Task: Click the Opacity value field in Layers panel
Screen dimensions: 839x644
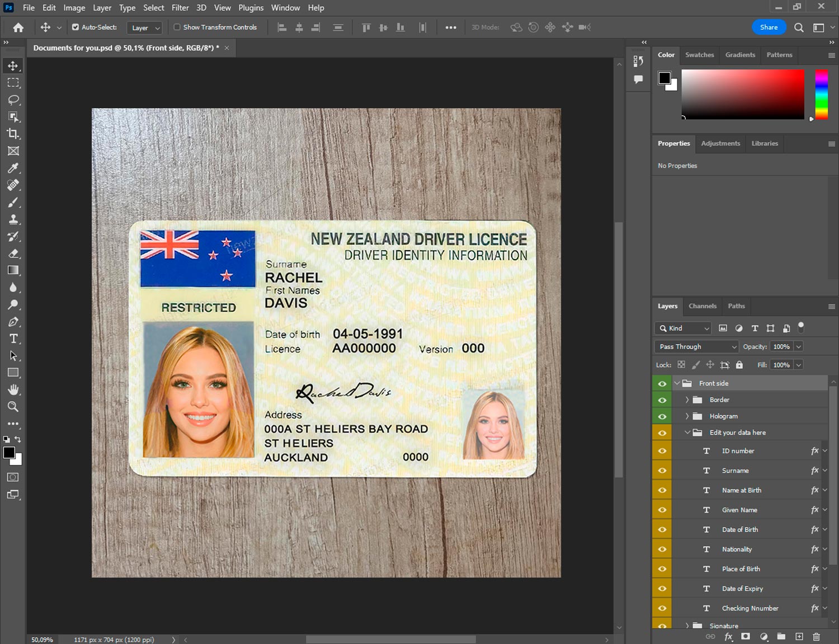Action: (781, 347)
